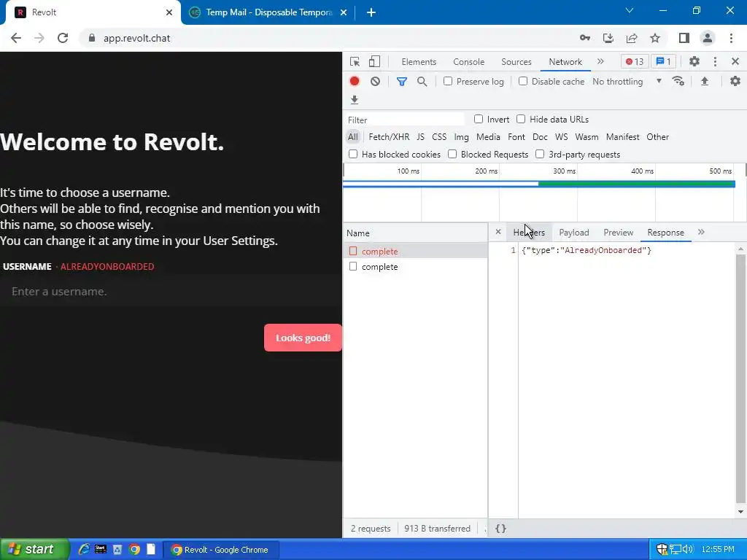Launch Internet Explorer from quick launch
The width and height of the screenshot is (747, 560).
pyautogui.click(x=84, y=550)
